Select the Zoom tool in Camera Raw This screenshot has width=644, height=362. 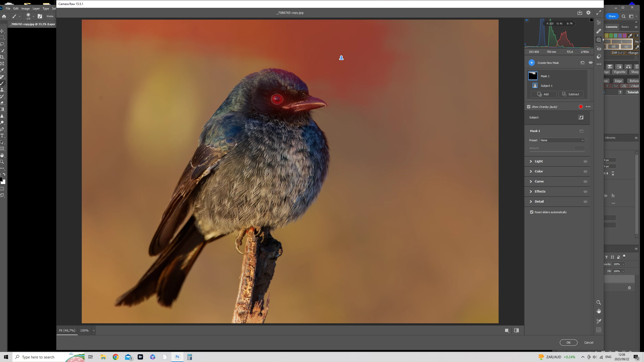pyautogui.click(x=598, y=302)
